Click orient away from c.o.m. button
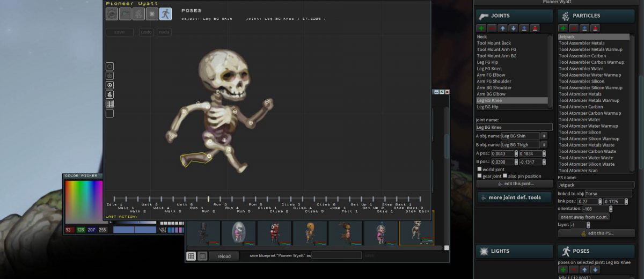 click(x=584, y=217)
